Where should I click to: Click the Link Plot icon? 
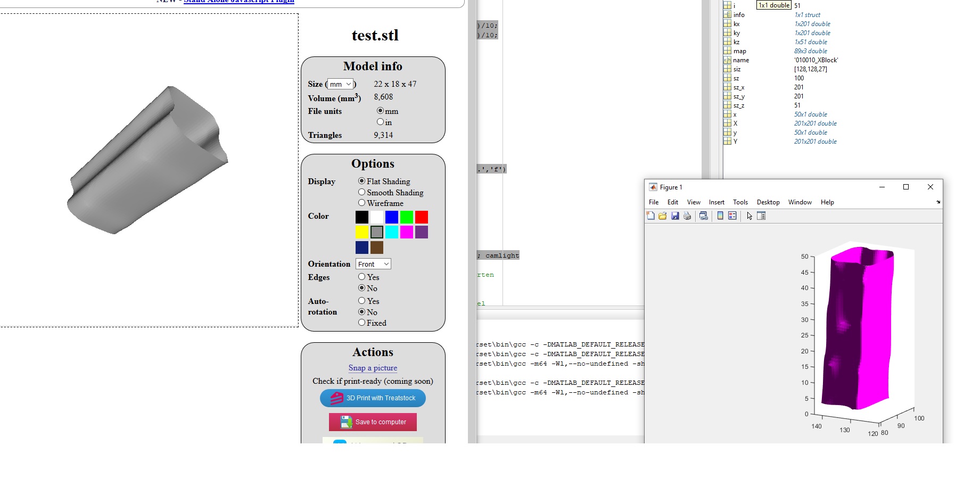point(703,216)
